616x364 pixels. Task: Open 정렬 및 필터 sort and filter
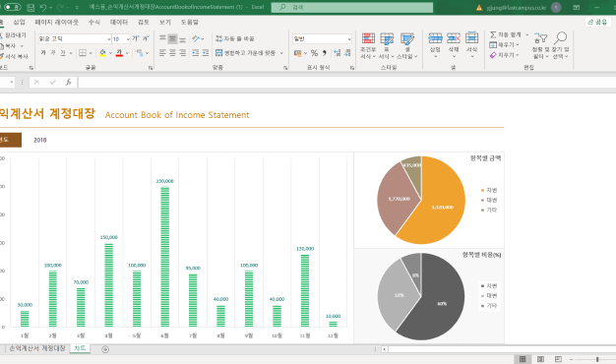pos(541,46)
